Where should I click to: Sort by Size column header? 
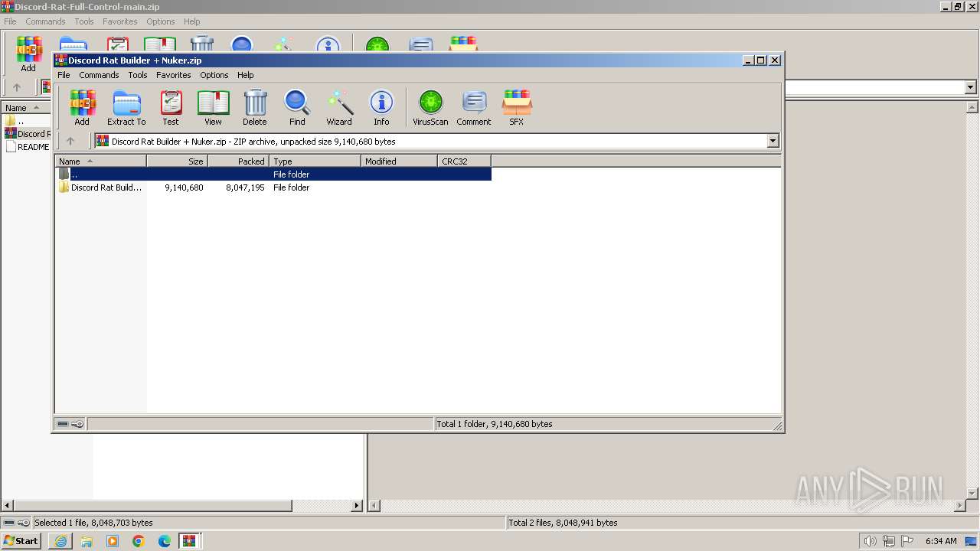point(177,161)
